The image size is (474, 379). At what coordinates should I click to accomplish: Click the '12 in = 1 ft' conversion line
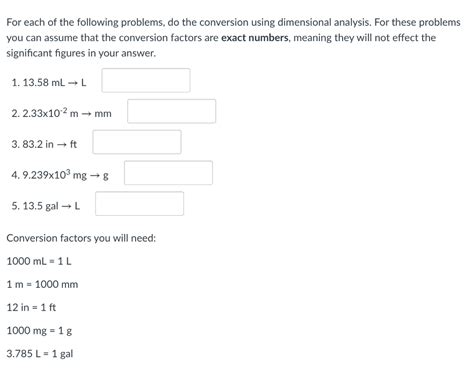(x=31, y=307)
